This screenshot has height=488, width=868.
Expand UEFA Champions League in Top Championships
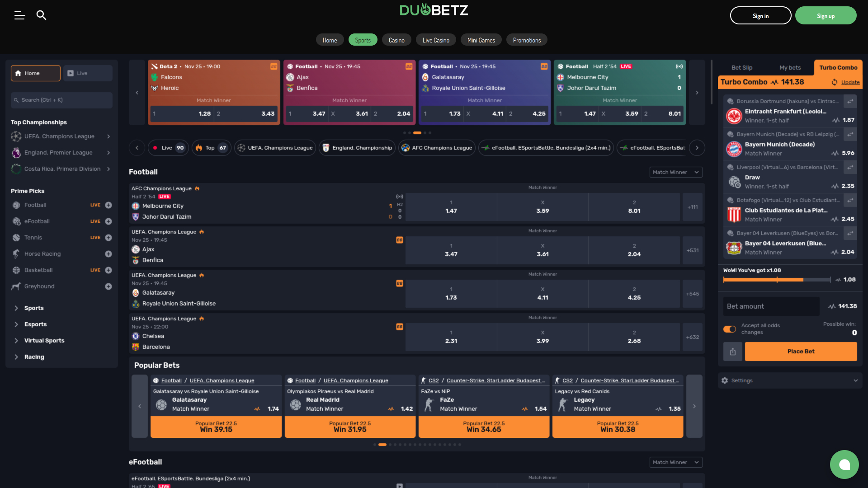click(x=108, y=136)
